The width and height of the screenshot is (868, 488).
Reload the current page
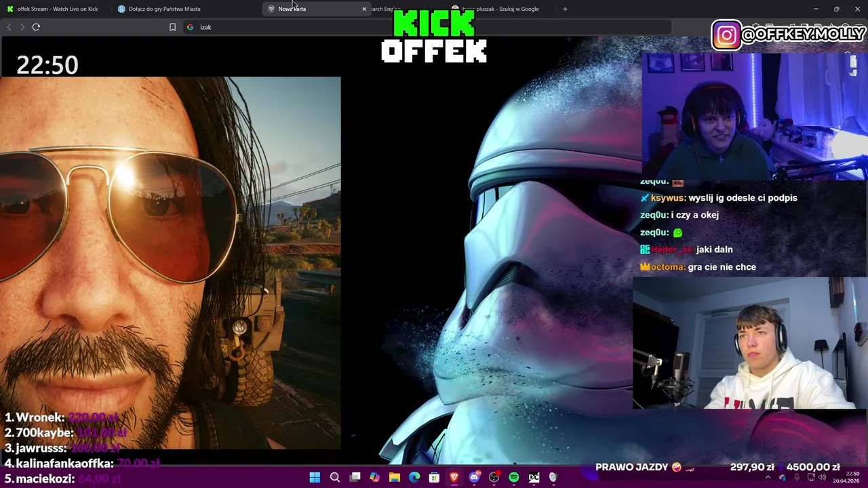(36, 27)
